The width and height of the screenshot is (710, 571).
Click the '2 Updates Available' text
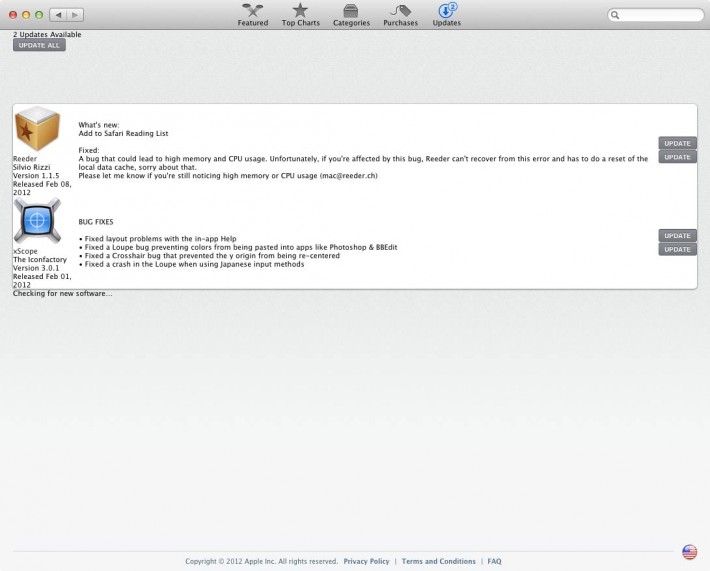coord(47,34)
